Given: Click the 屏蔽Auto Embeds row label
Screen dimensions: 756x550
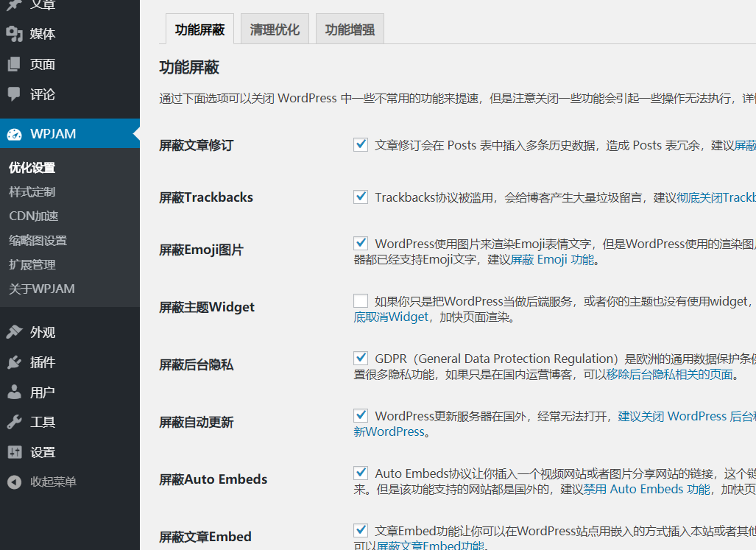Looking at the screenshot, I should pos(213,479).
